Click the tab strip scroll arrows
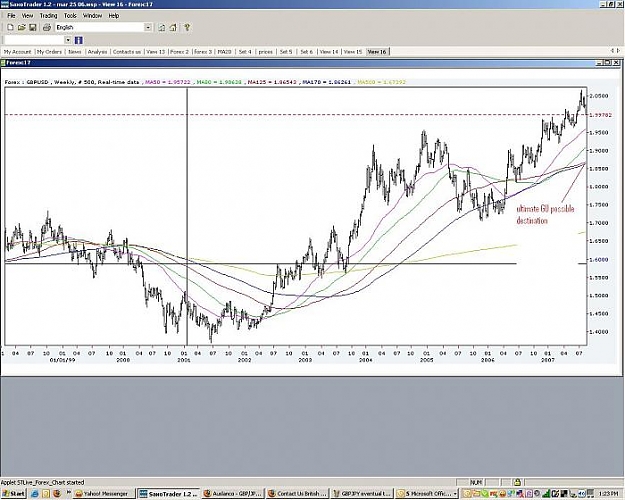 (615, 51)
